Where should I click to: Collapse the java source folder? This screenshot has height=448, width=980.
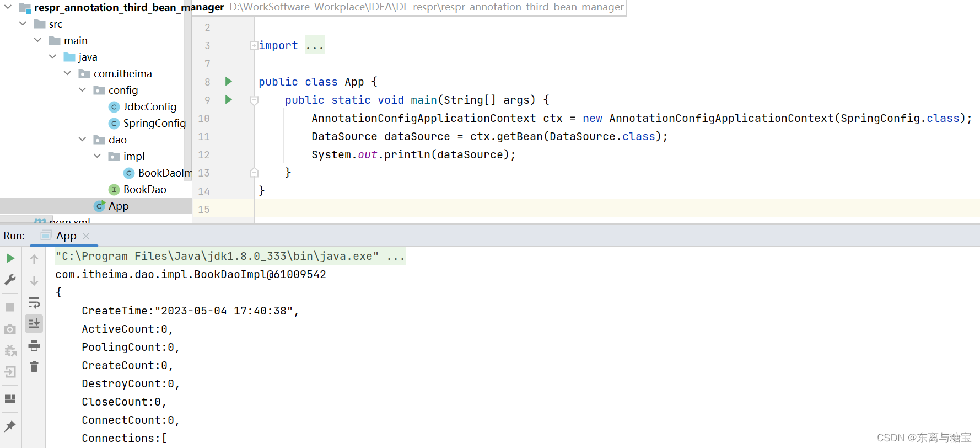coord(52,57)
